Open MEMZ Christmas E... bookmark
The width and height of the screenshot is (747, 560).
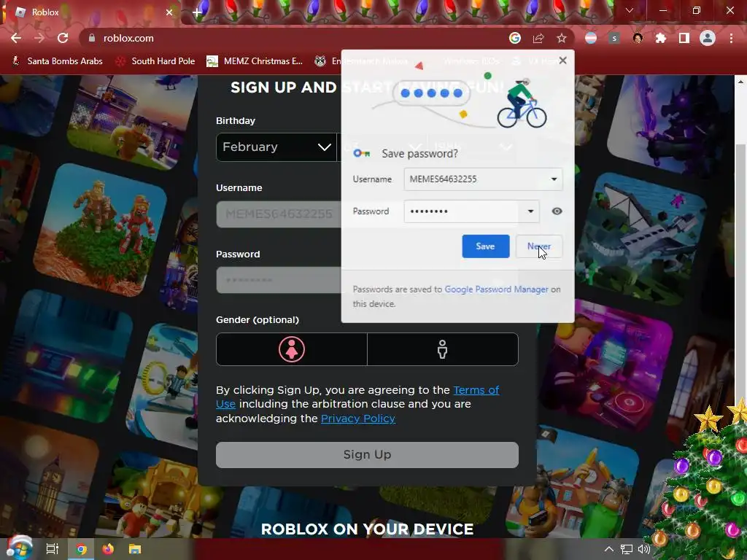point(255,61)
